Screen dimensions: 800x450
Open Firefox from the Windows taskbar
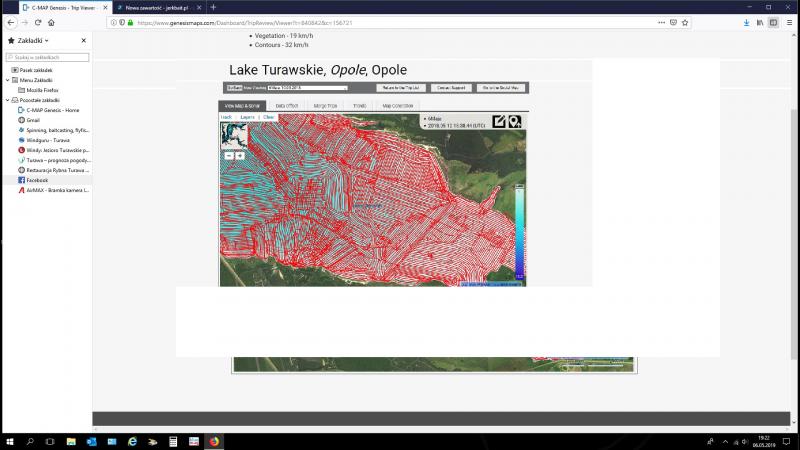(214, 441)
